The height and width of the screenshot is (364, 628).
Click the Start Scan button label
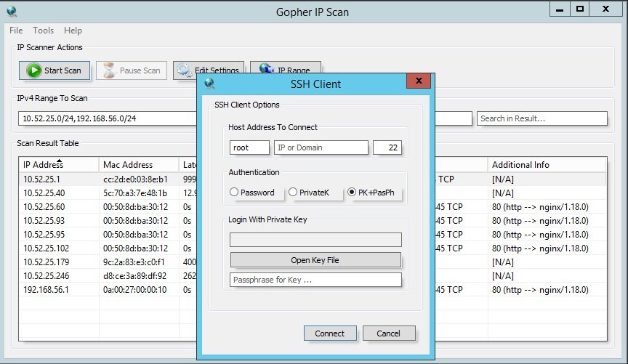coord(63,70)
